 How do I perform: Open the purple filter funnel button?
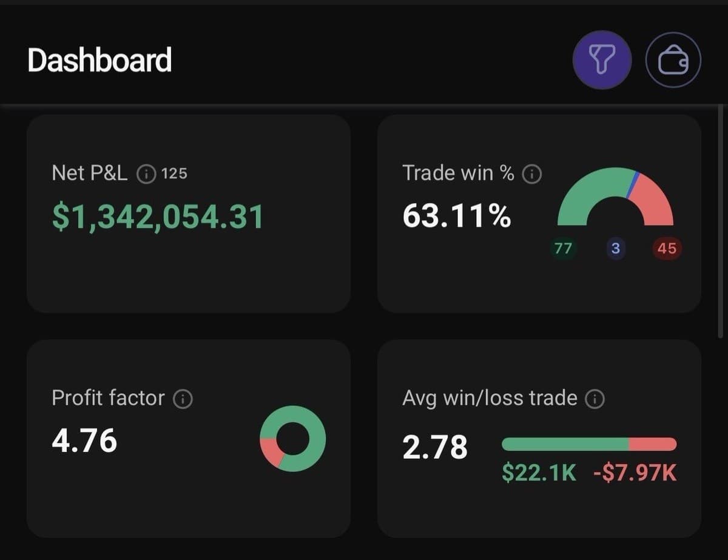[x=602, y=60]
